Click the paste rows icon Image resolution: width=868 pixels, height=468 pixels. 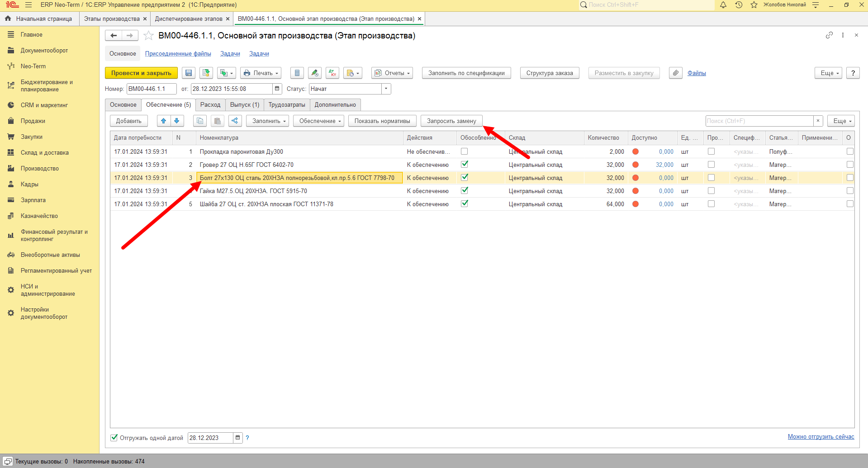point(218,121)
